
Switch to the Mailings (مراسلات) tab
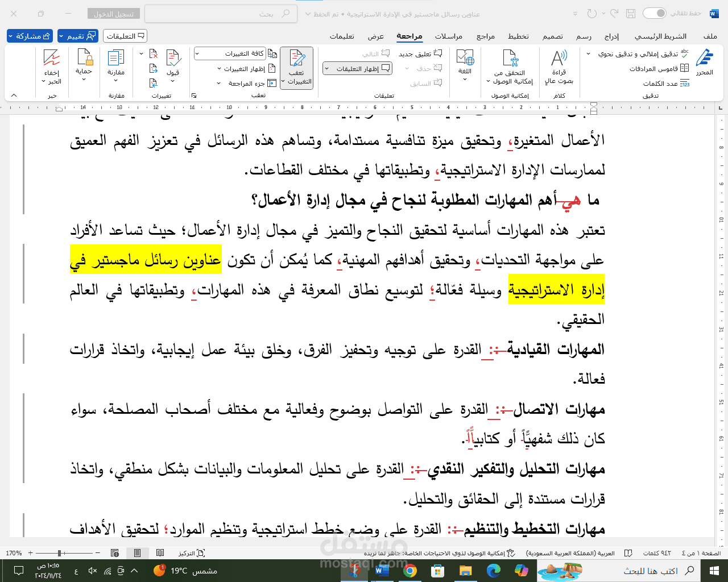pos(449,36)
